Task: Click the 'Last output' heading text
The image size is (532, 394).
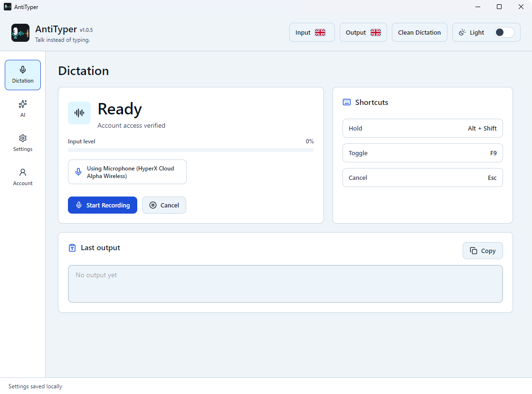Action: [x=100, y=248]
